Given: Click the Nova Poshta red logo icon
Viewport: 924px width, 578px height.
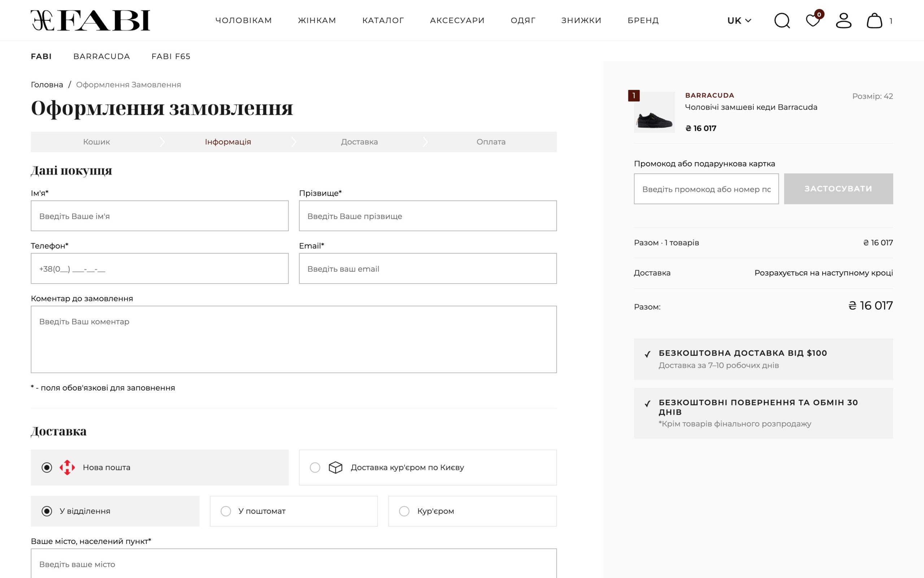Looking at the screenshot, I should click(x=67, y=467).
